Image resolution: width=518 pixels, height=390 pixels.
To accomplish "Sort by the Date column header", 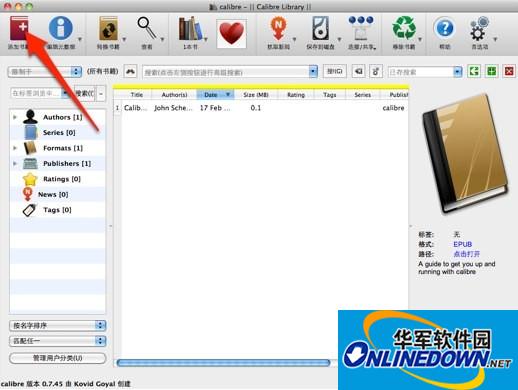I will click(215, 95).
